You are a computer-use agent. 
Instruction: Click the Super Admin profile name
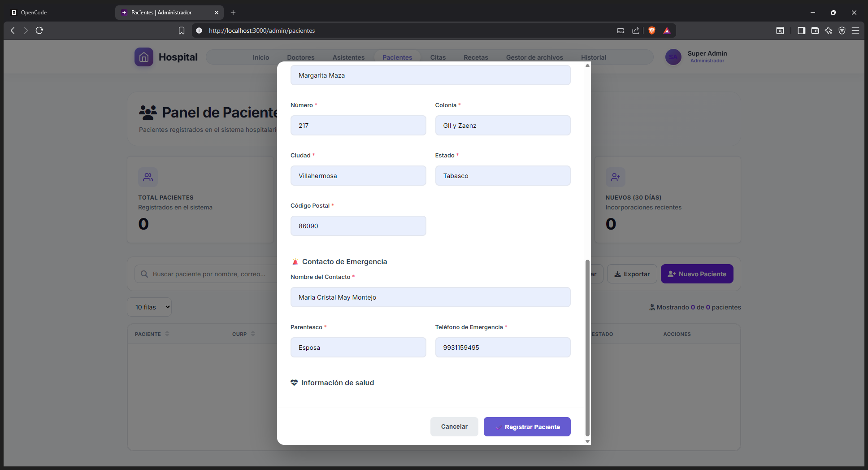click(x=707, y=53)
